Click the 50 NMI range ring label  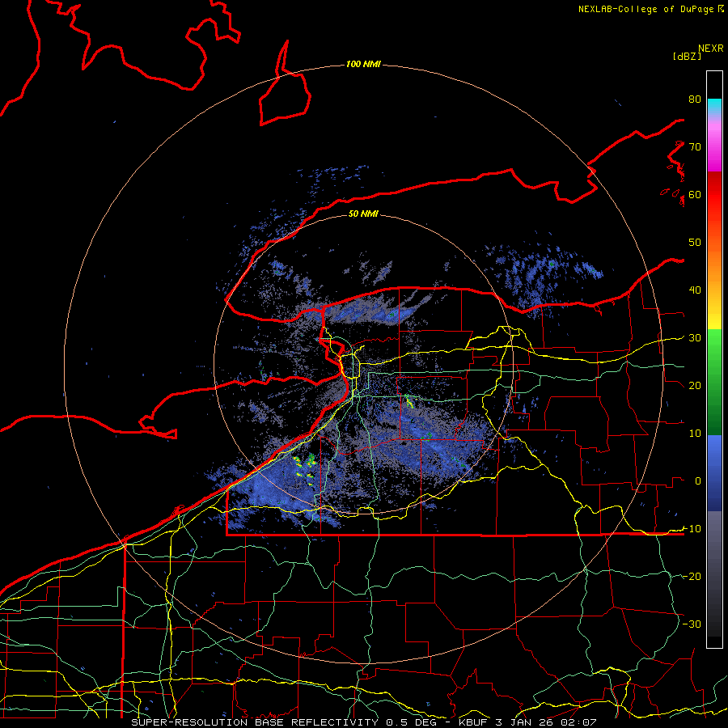[x=363, y=214]
